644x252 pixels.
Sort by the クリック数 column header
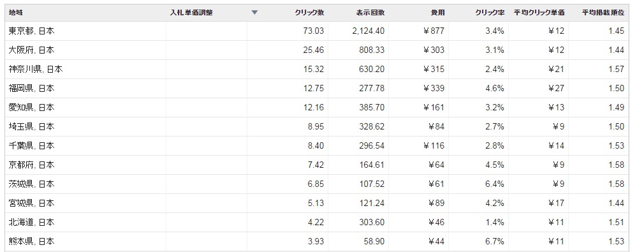[x=309, y=13]
